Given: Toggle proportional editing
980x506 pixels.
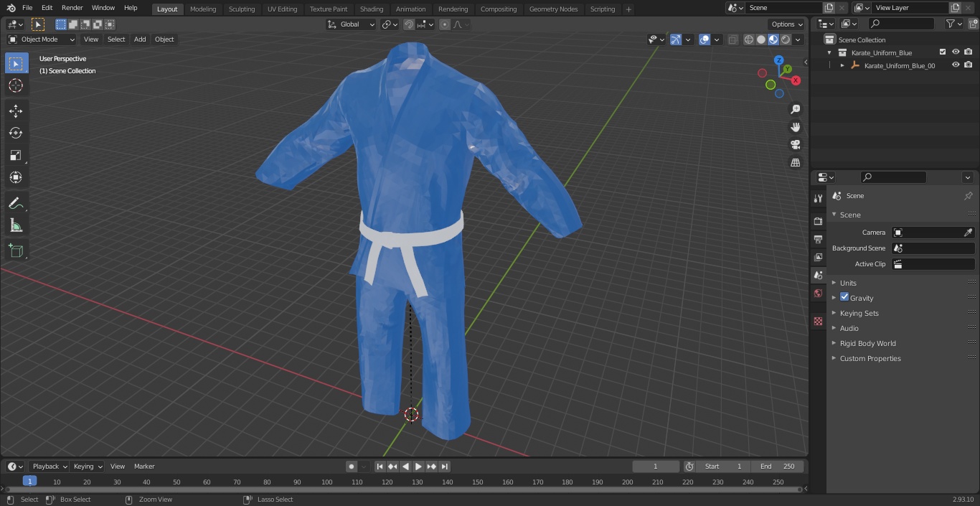Looking at the screenshot, I should click(x=445, y=24).
